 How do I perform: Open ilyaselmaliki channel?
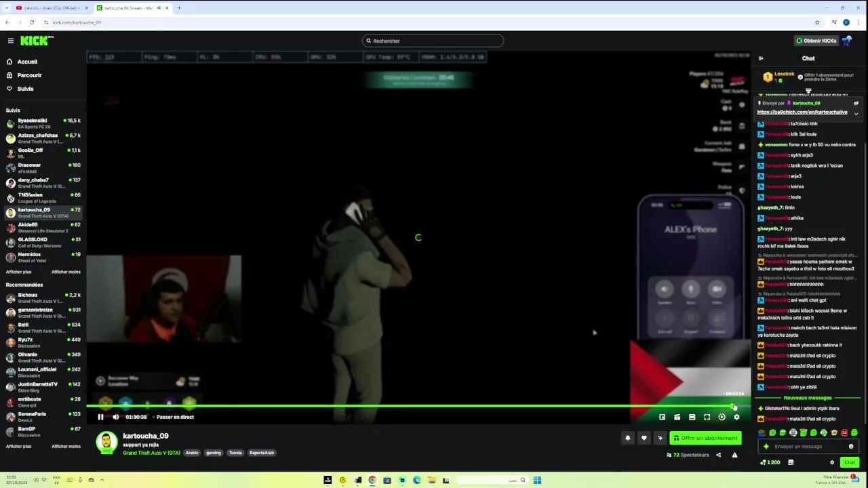43,123
